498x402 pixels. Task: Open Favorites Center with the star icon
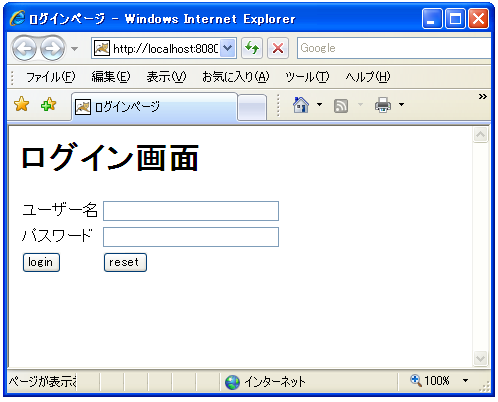(x=22, y=104)
